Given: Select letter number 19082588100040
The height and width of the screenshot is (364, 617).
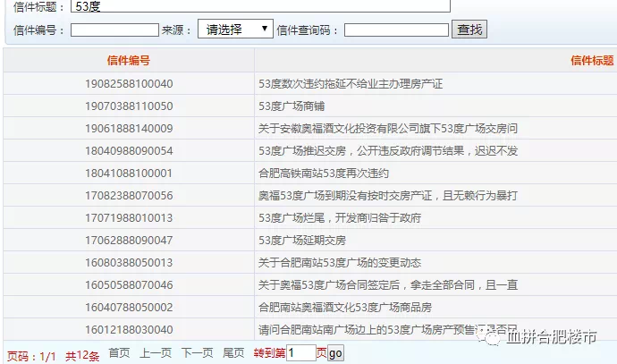Looking at the screenshot, I should point(128,84).
